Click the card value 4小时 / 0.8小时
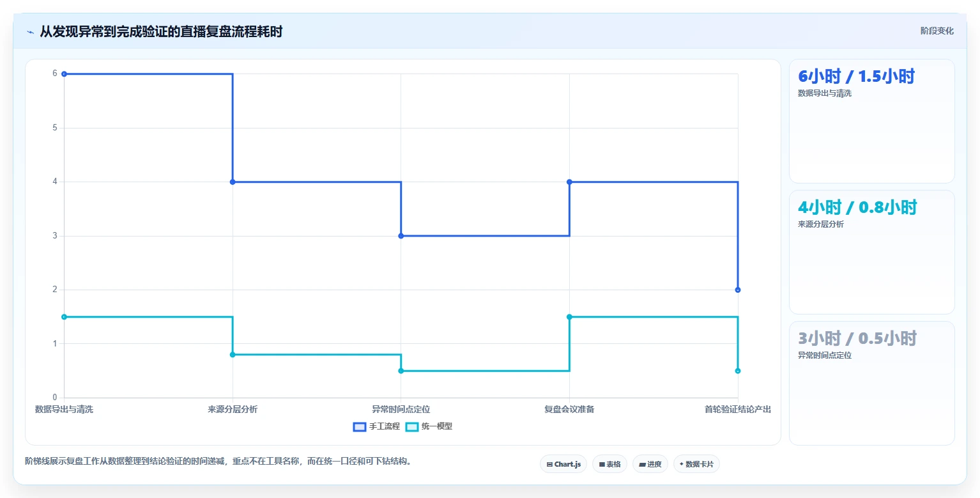This screenshot has height=498, width=980. tap(857, 207)
